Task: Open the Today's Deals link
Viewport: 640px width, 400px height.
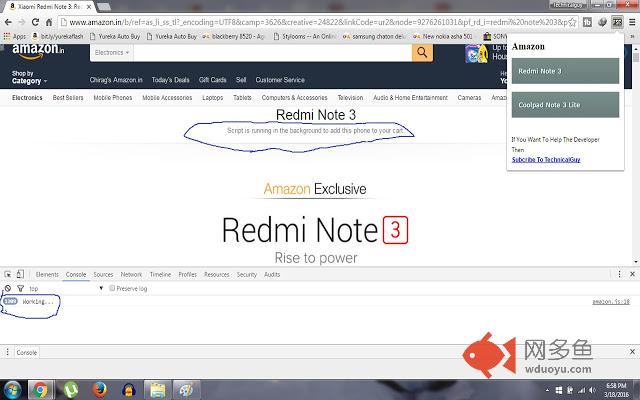Action: coord(170,80)
